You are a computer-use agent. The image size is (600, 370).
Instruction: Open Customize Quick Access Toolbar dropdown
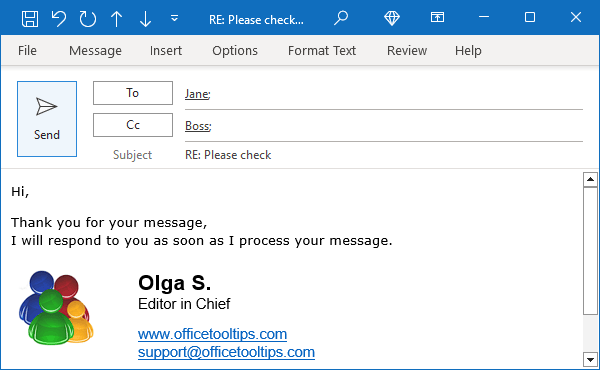[x=174, y=18]
